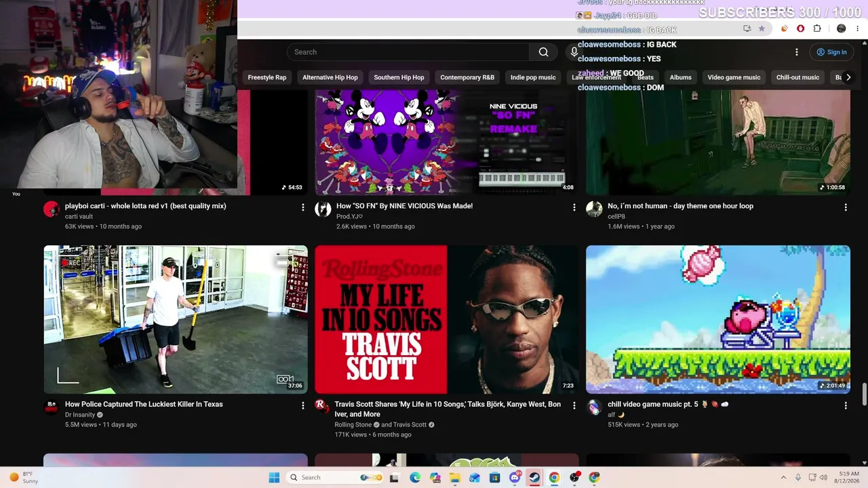Open 'No, i'm not human - day theme' title
868x488 pixels.
[x=680, y=206]
